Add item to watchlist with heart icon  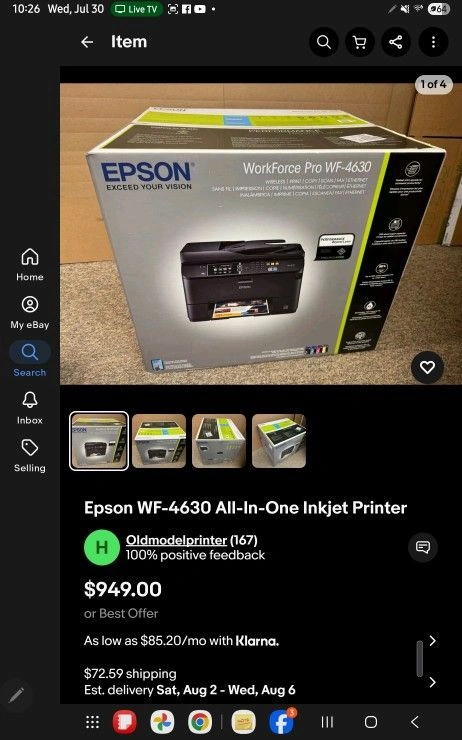pos(427,367)
